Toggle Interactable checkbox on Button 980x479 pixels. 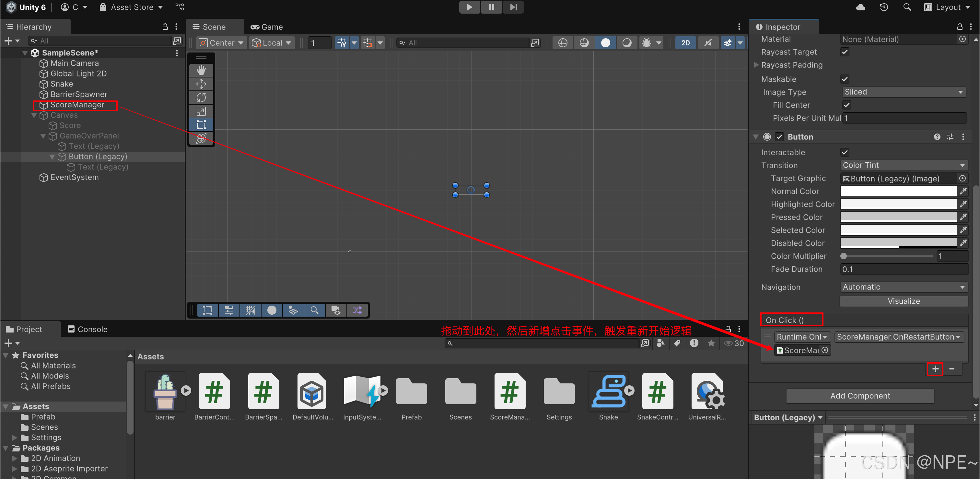point(845,152)
